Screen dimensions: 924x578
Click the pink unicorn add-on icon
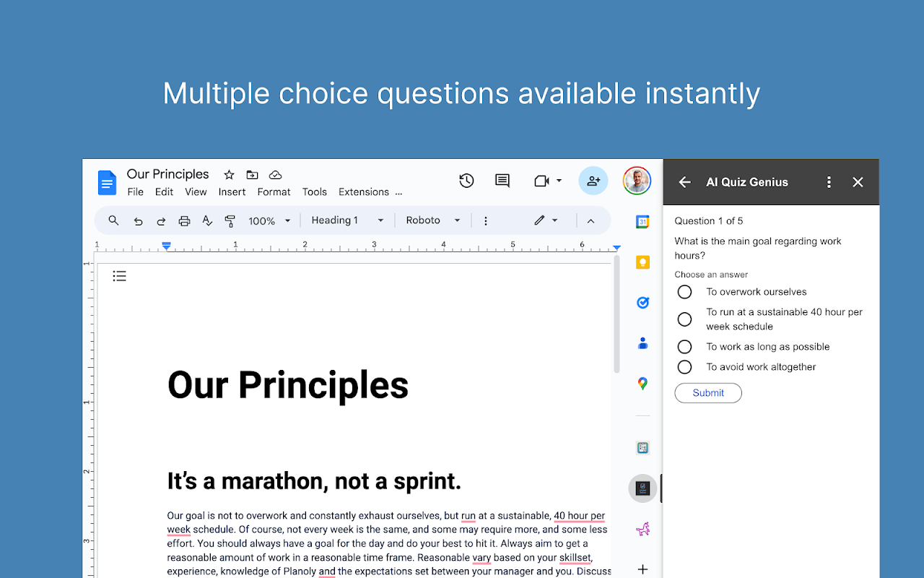pos(642,529)
